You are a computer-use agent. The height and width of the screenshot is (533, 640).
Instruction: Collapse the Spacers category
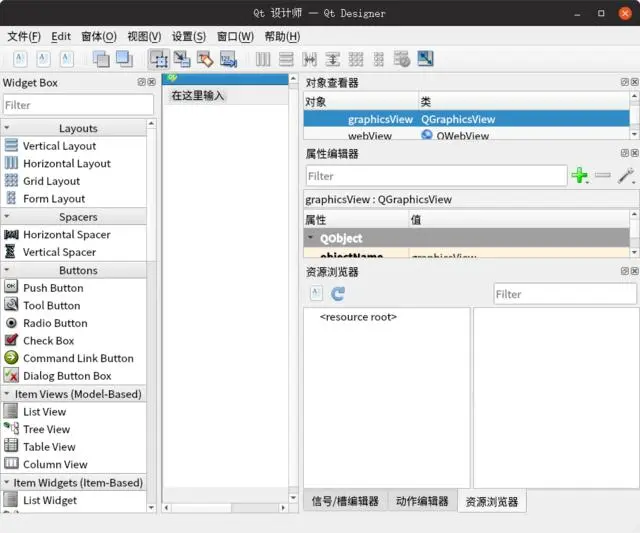tap(7, 217)
